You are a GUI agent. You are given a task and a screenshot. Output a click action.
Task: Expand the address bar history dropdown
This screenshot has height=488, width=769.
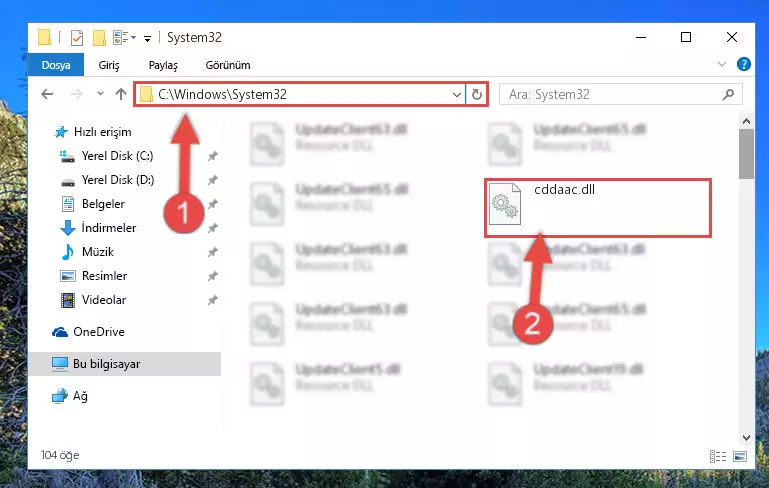coord(457,94)
